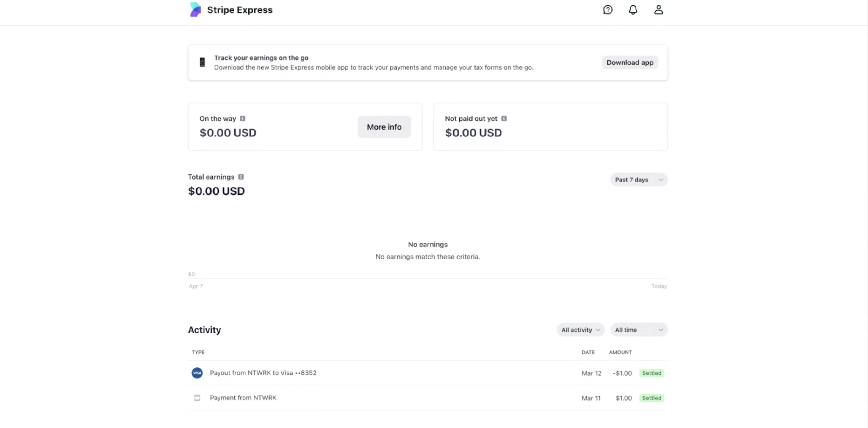Click info icon beside Not paid out yet

[504, 118]
